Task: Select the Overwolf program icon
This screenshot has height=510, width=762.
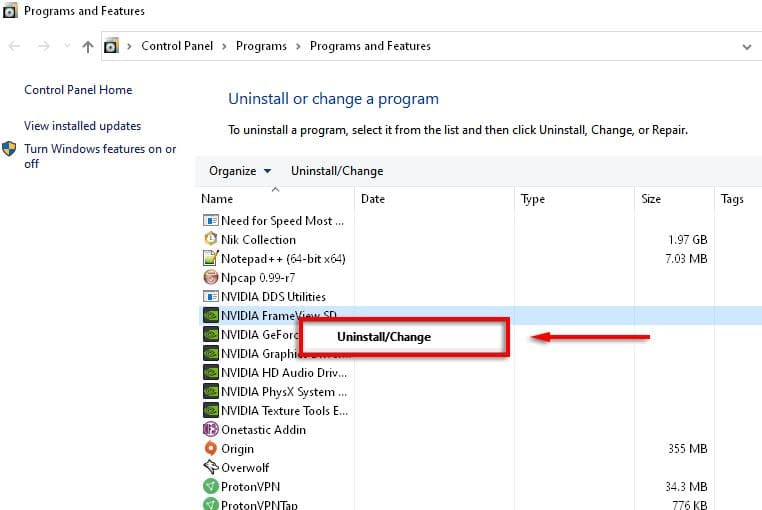Action: tap(211, 468)
